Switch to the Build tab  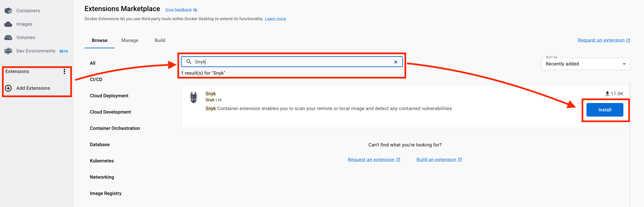(x=160, y=40)
